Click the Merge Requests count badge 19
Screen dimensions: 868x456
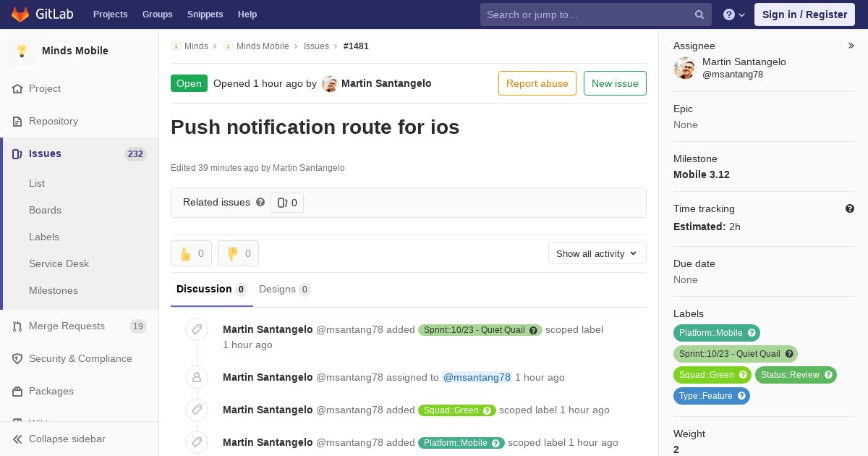tap(138, 326)
